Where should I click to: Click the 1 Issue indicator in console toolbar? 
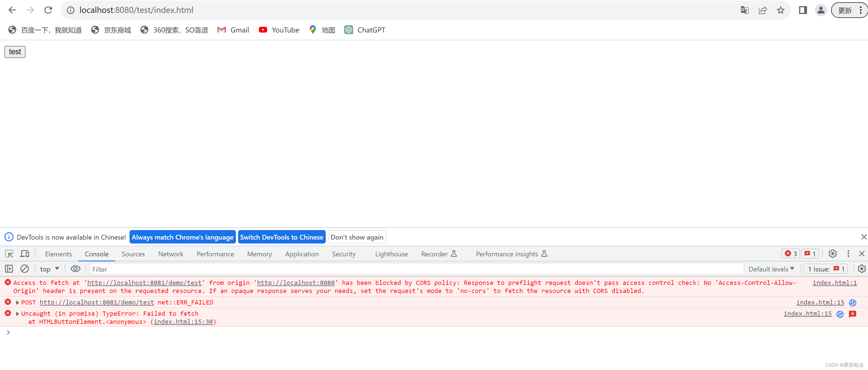click(826, 269)
